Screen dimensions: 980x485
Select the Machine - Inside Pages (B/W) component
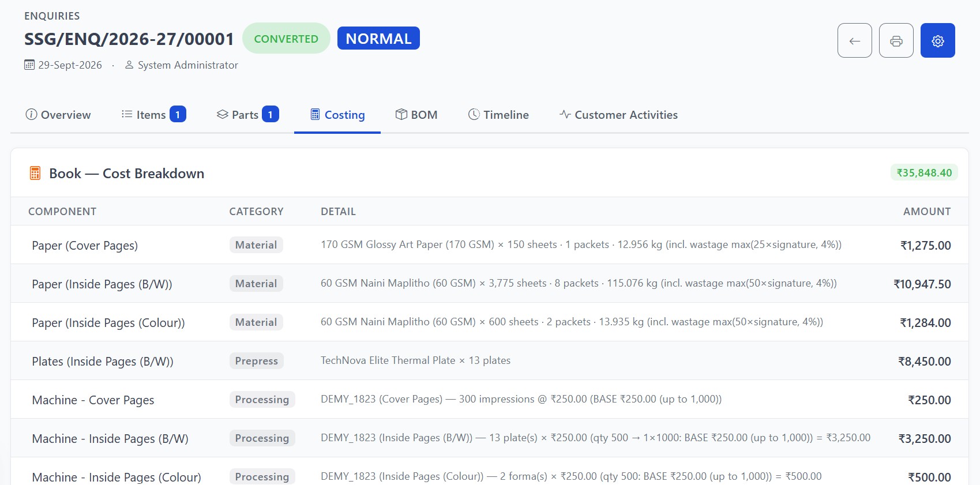pyautogui.click(x=110, y=438)
